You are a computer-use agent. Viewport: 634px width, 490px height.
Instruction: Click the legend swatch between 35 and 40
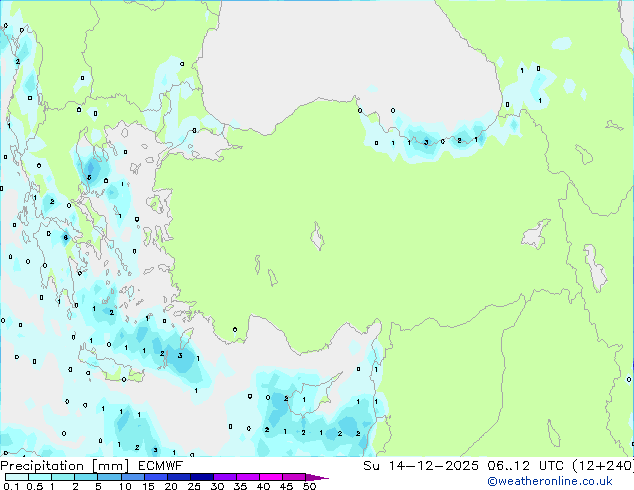(247, 477)
